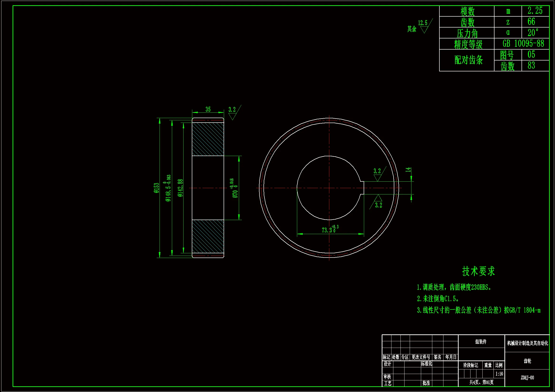Select the 配对齿条 table cell
This screenshot has height=392, width=555.
468,60
